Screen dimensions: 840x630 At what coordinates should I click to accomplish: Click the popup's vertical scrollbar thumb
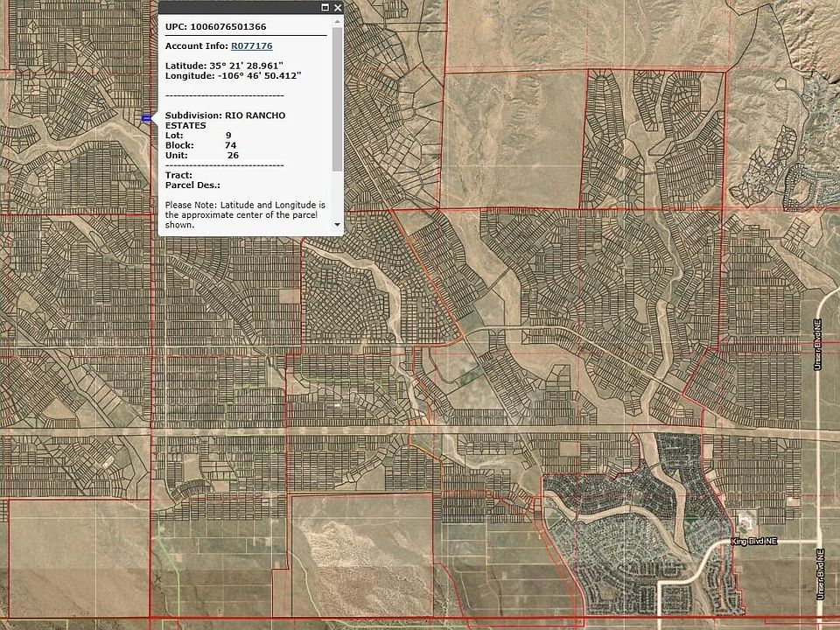click(x=338, y=96)
